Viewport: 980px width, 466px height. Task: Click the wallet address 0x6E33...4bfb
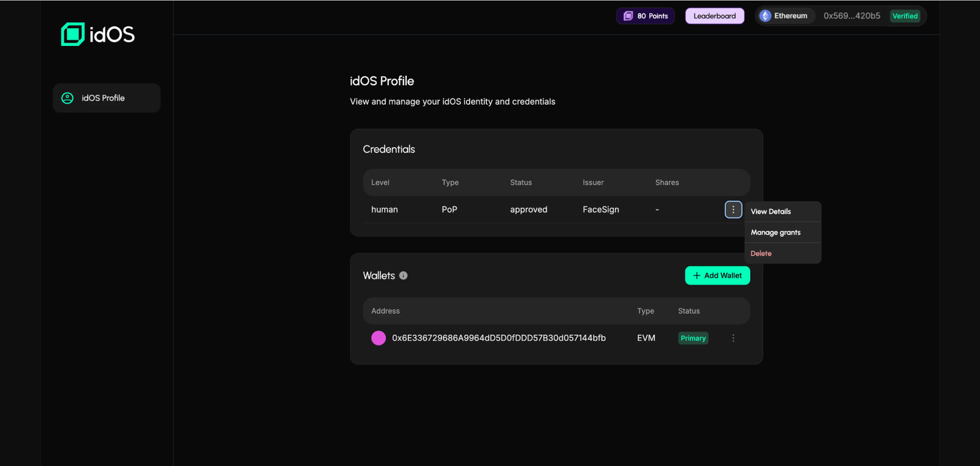(x=499, y=338)
